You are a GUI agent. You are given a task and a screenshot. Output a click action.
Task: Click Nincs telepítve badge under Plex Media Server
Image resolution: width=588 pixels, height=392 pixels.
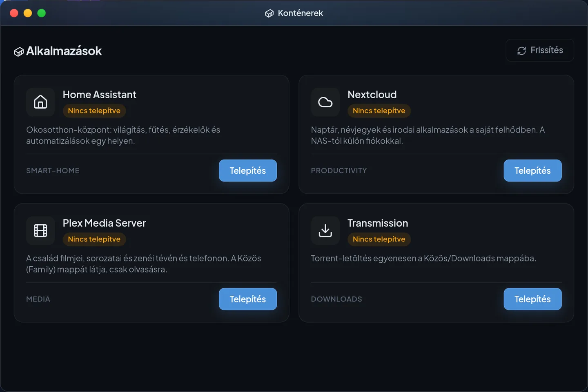(x=94, y=239)
